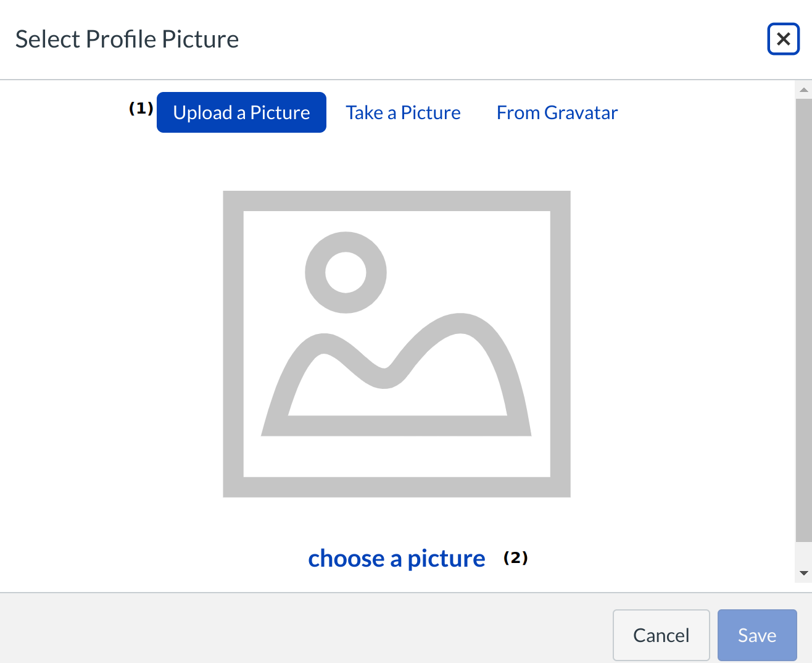The height and width of the screenshot is (663, 812).
Task: Click the "Select Profile Picture" dialog title
Action: (126, 39)
